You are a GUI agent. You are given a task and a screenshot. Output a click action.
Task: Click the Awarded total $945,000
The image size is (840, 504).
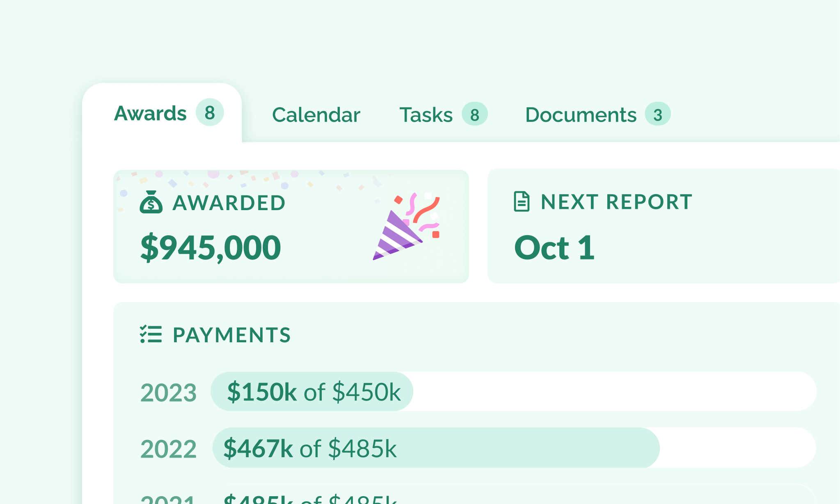pos(211,247)
